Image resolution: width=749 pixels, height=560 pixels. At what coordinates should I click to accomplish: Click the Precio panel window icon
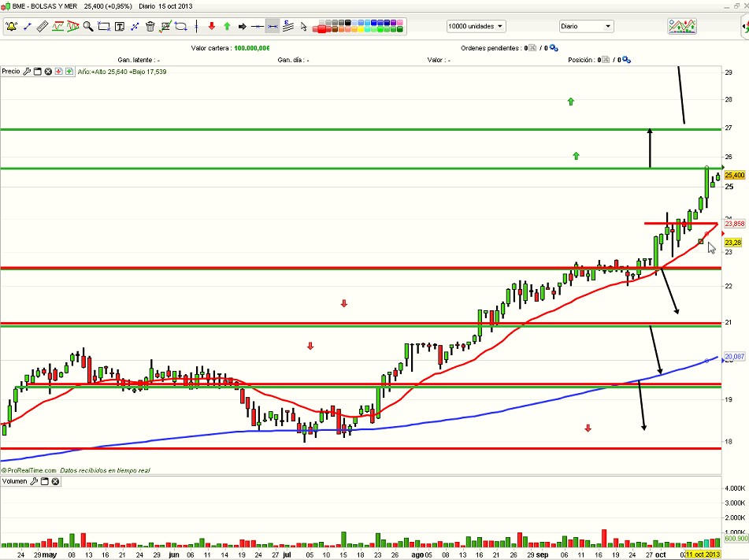pos(37,72)
